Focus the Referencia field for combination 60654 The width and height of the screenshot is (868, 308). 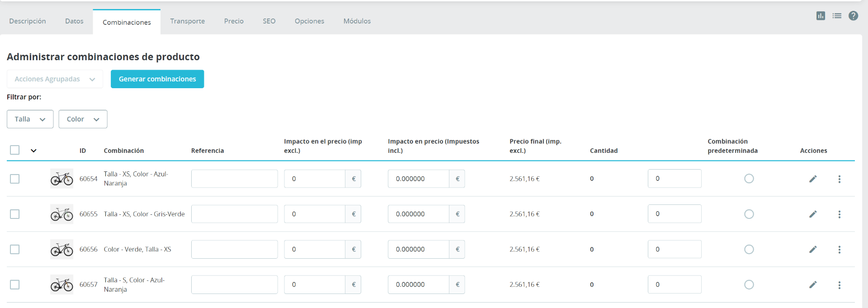234,179
